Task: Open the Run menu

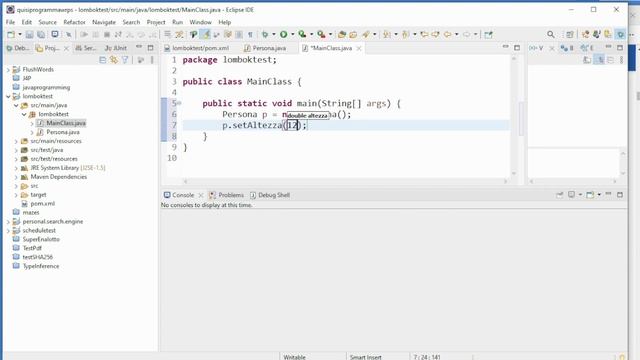Action: 178,22
